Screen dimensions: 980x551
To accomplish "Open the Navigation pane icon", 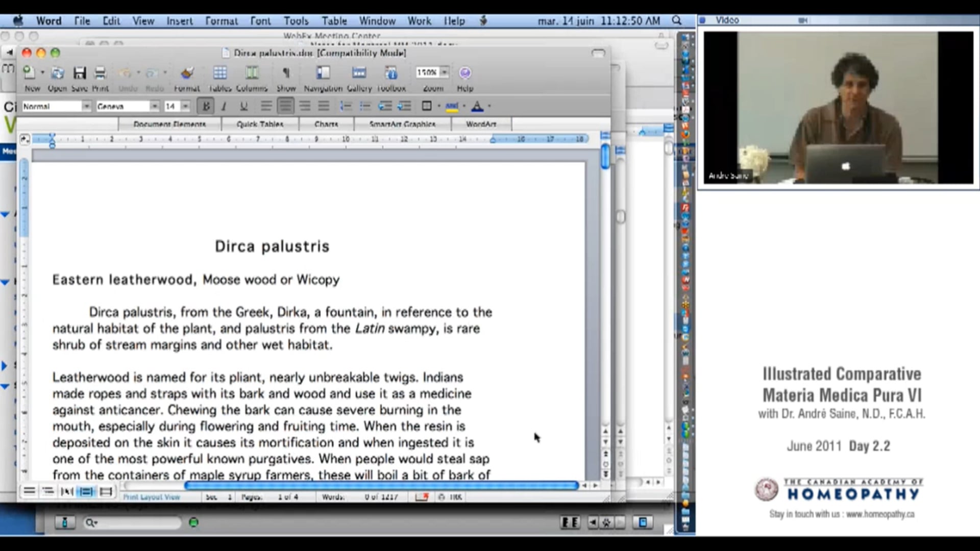I will point(323,73).
